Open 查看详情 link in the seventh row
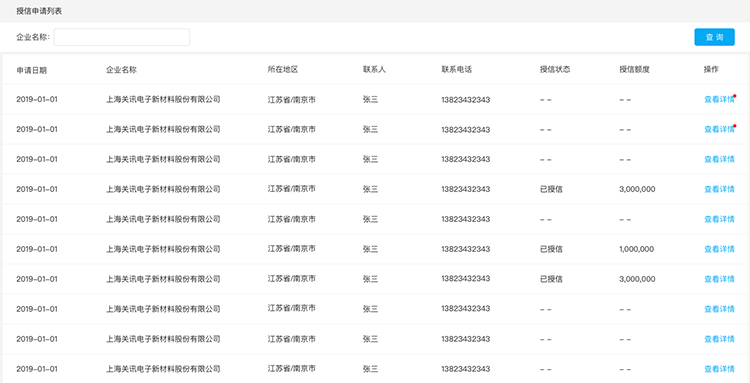The image size is (750, 383). pyautogui.click(x=719, y=279)
